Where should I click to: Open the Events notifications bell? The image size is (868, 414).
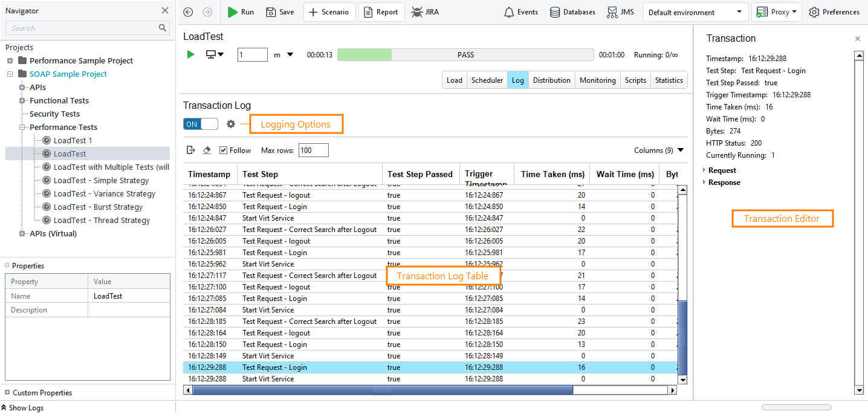(x=520, y=11)
